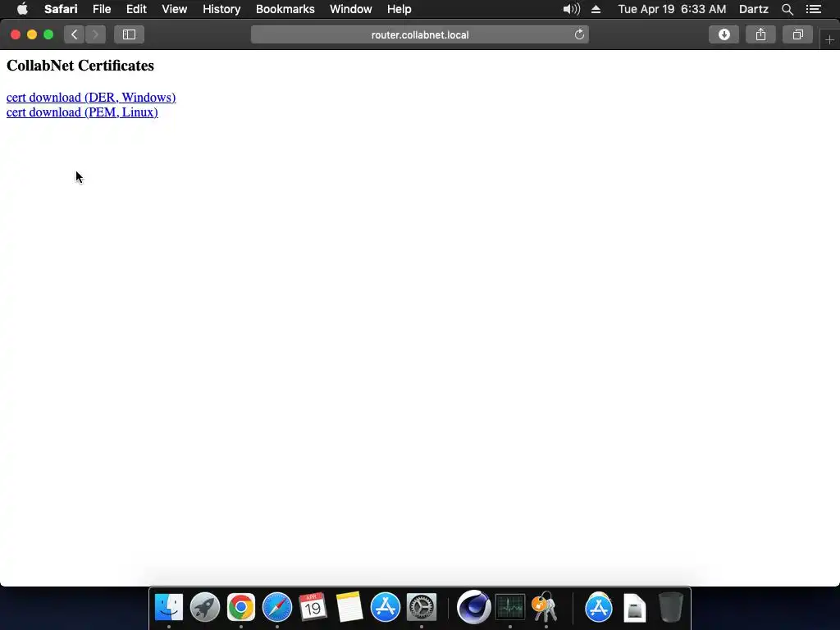Click the Dartz user name in menu bar
The height and width of the screenshot is (630, 840).
754,9
